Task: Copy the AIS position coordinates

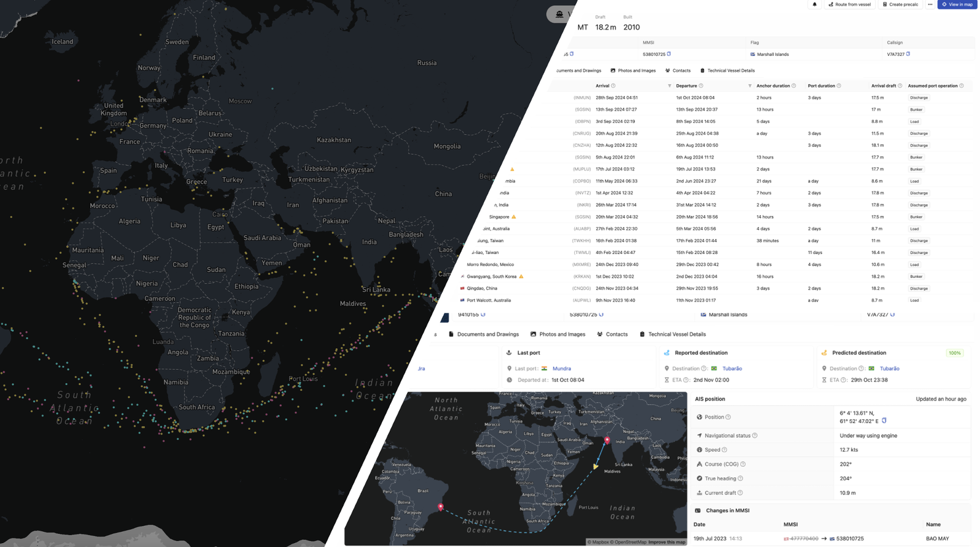Action: (x=884, y=421)
